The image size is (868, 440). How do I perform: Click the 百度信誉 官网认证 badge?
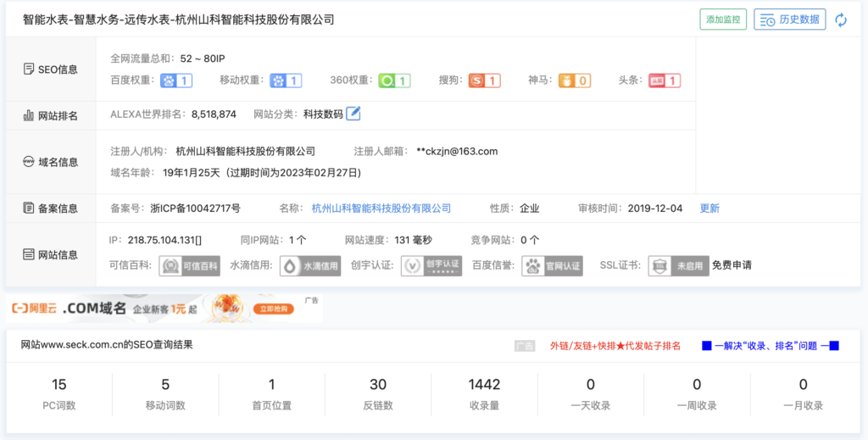pos(552,265)
